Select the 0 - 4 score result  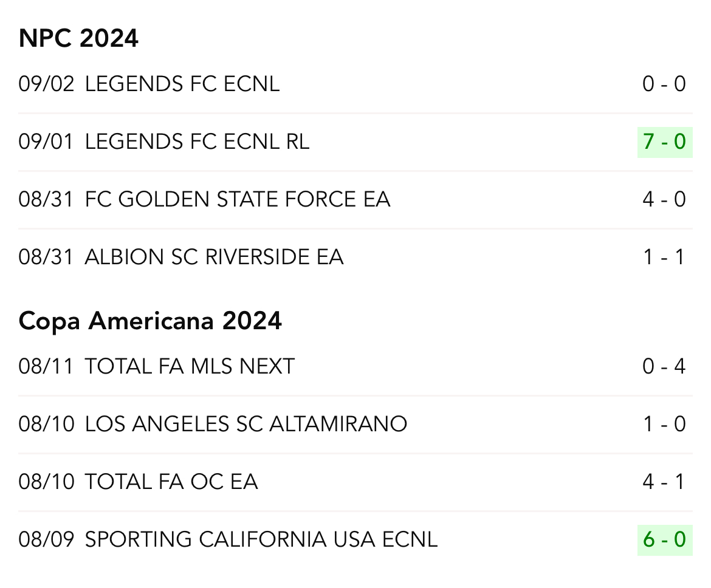tap(664, 366)
